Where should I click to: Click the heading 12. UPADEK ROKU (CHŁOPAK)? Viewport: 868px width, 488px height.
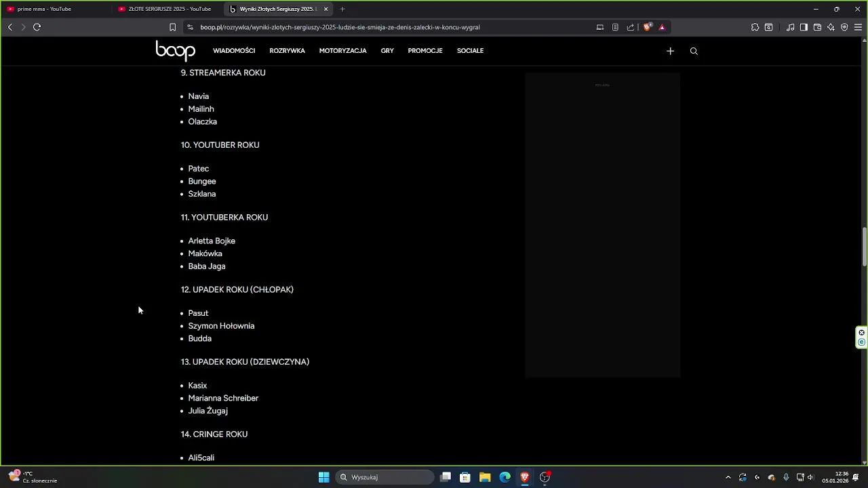[237, 289]
